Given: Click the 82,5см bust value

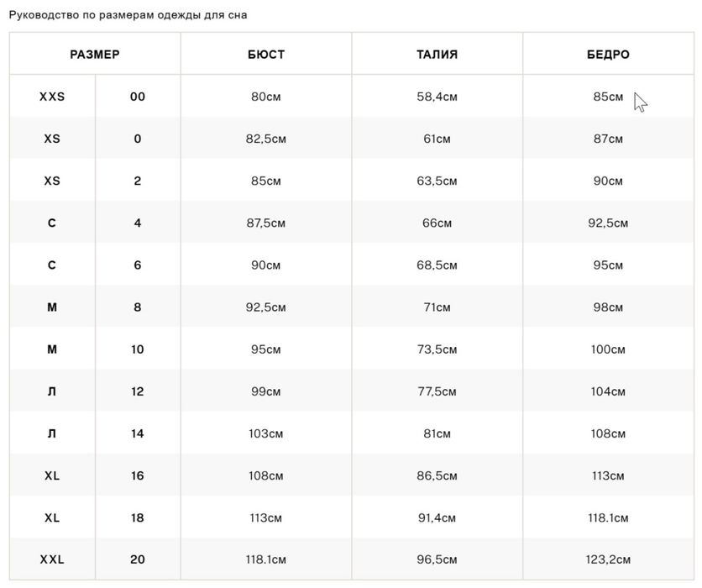Looking at the screenshot, I should click(266, 139).
